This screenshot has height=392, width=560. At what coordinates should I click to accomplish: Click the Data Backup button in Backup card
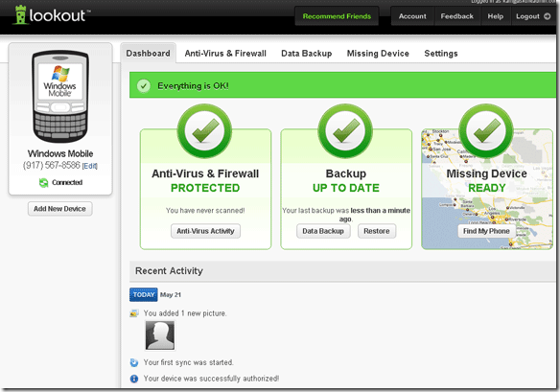point(323,231)
